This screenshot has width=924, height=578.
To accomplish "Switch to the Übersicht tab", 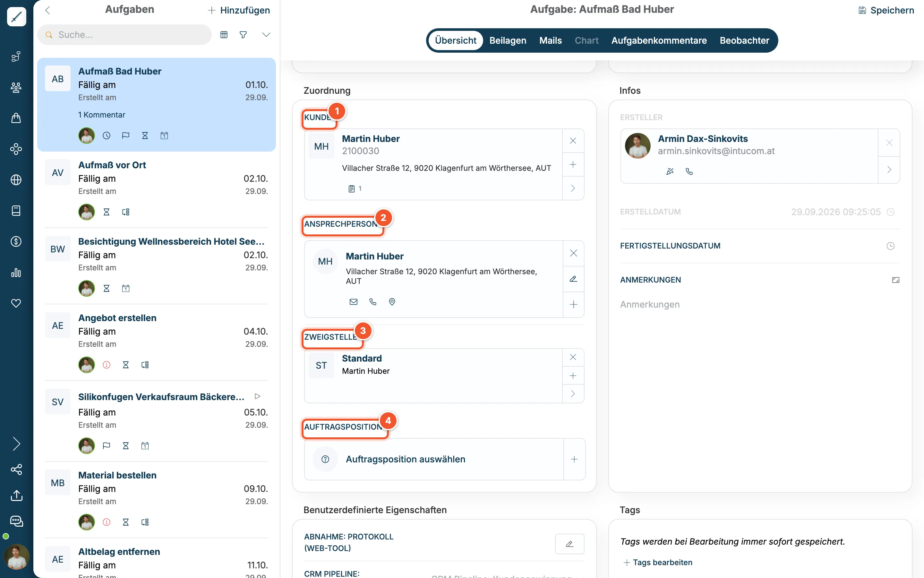I will pos(456,40).
